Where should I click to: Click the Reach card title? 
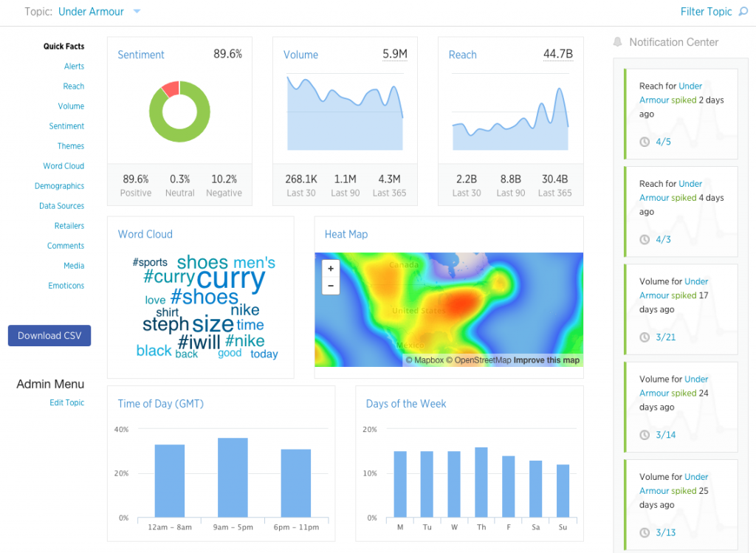pos(463,55)
